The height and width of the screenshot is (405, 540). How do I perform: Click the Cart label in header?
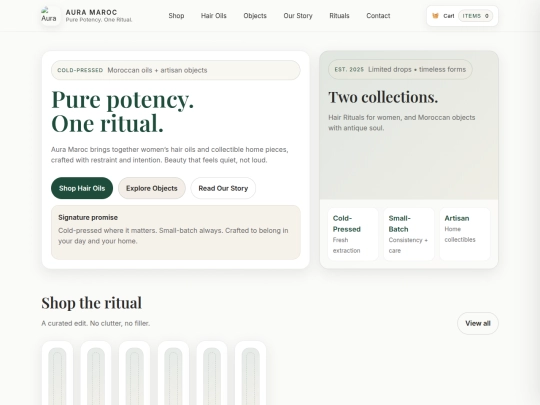449,16
